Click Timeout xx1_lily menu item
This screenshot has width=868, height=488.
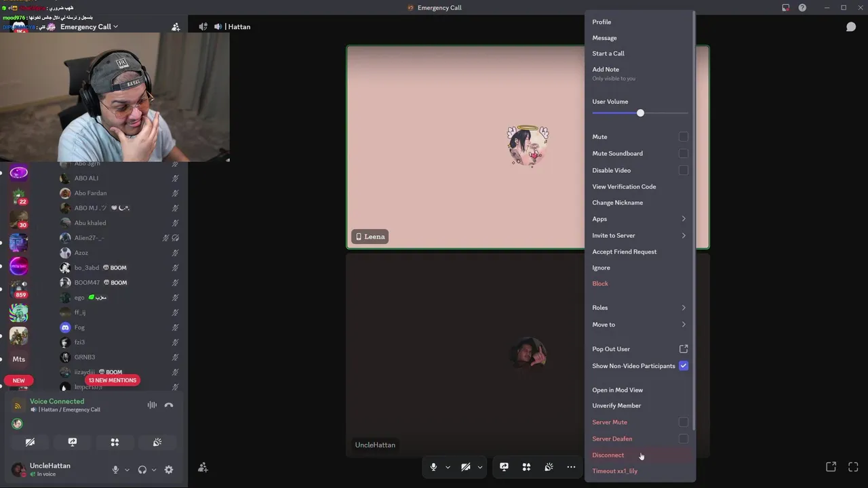(x=639, y=471)
